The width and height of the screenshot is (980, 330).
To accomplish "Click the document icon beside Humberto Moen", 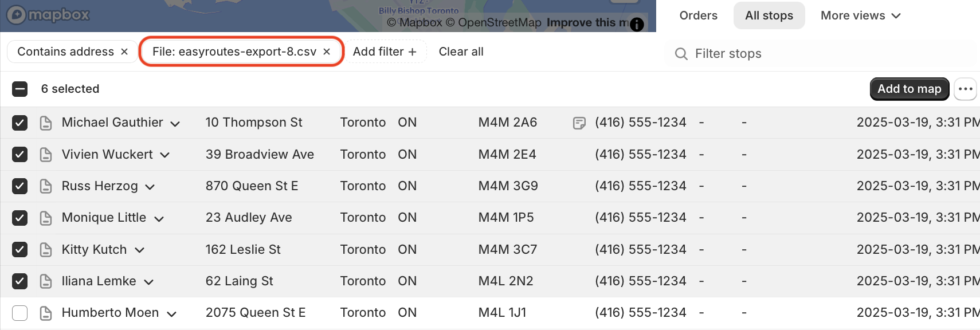I will pyautogui.click(x=46, y=313).
